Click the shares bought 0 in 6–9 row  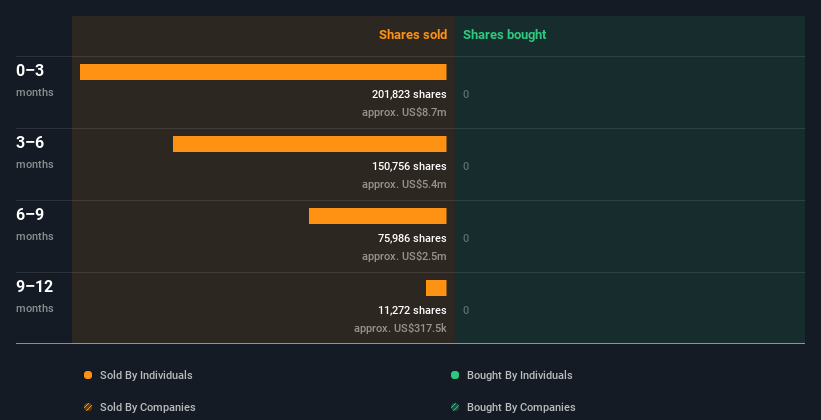(466, 238)
